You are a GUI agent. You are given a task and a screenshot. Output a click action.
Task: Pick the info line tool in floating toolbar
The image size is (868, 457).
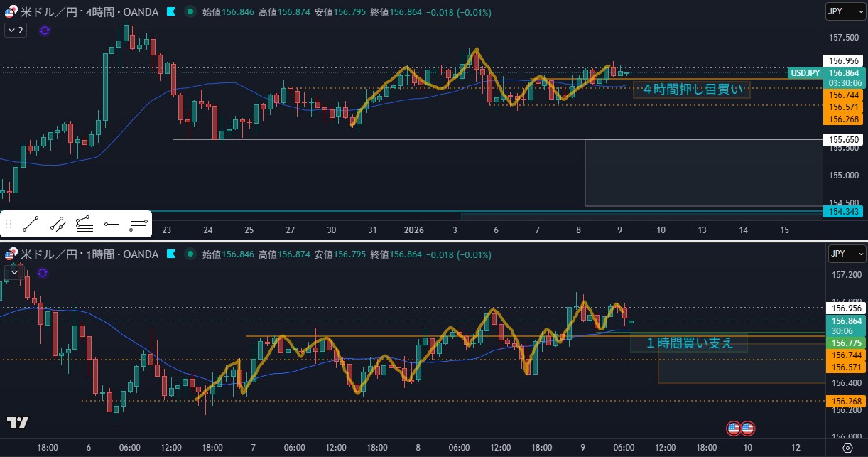click(84, 225)
